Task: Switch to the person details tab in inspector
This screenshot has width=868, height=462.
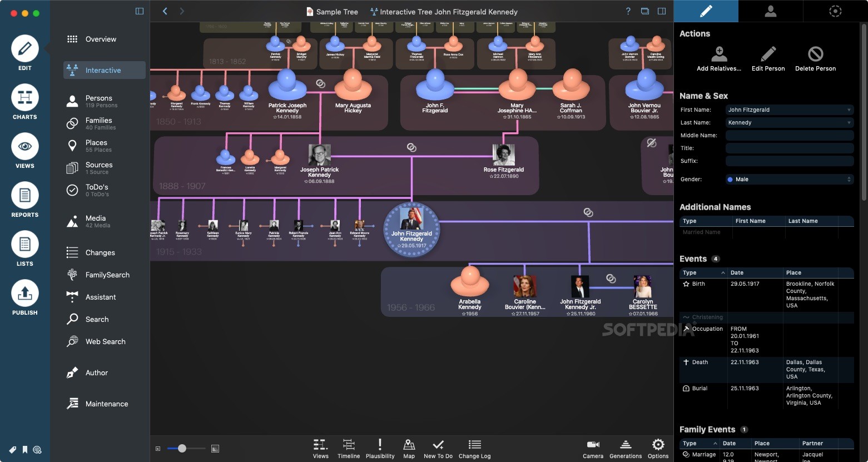Action: tap(770, 11)
